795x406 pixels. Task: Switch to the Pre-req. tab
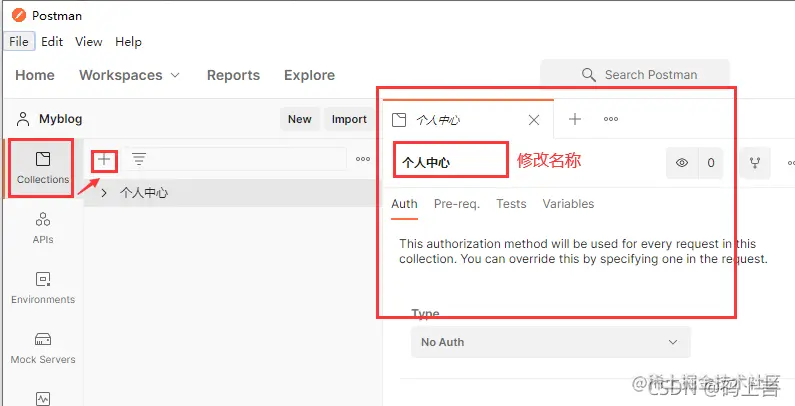click(457, 204)
